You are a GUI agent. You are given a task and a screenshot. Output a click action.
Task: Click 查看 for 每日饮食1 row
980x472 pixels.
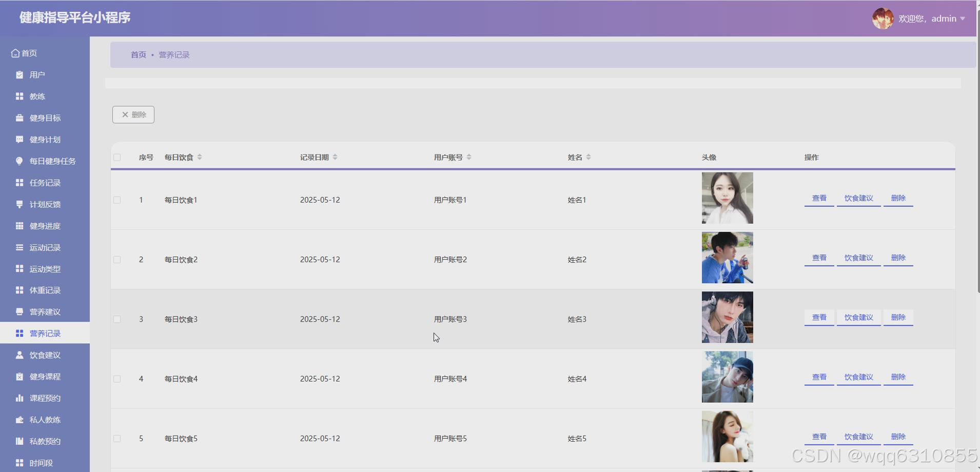click(x=819, y=198)
